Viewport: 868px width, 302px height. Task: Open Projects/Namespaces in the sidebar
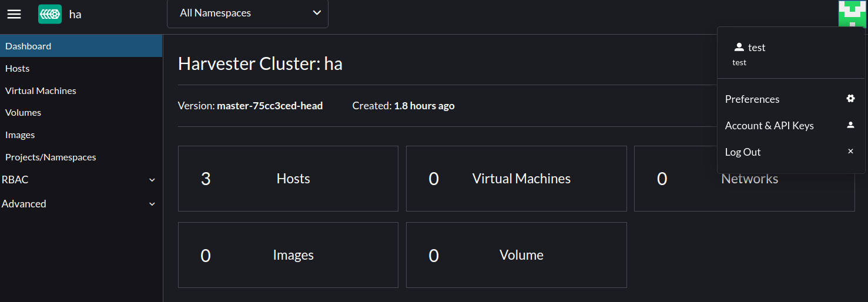coord(81,157)
